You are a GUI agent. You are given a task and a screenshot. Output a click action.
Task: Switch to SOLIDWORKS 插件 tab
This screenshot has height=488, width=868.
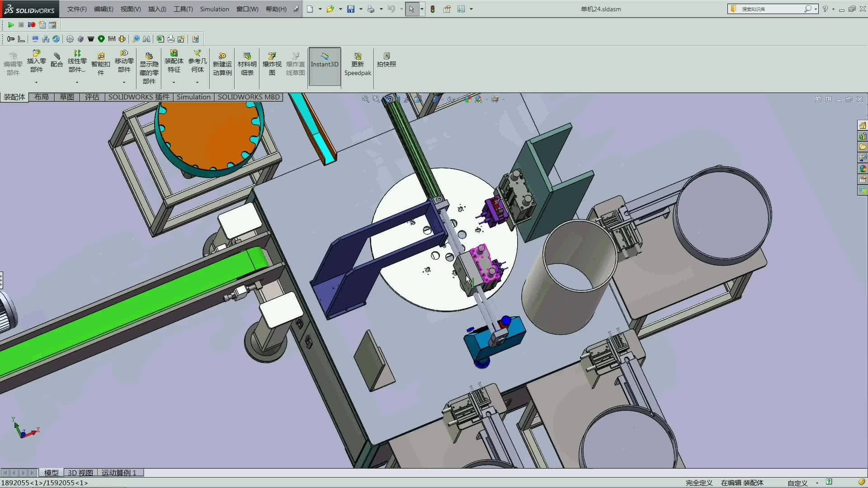(x=139, y=97)
